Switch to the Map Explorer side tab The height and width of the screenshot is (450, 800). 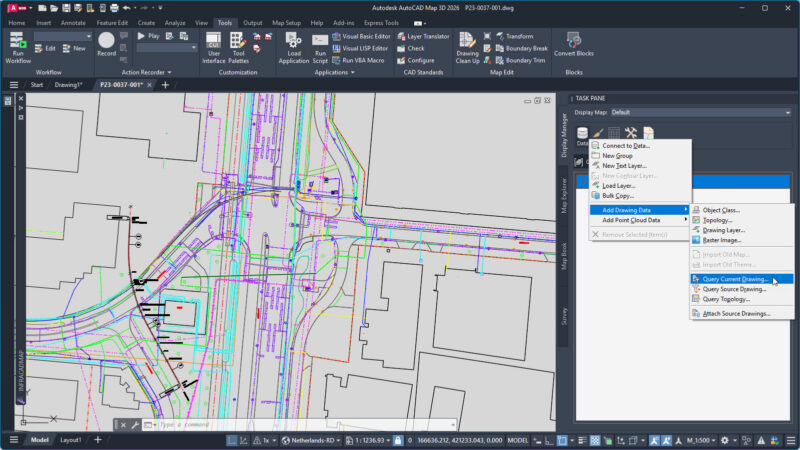564,195
